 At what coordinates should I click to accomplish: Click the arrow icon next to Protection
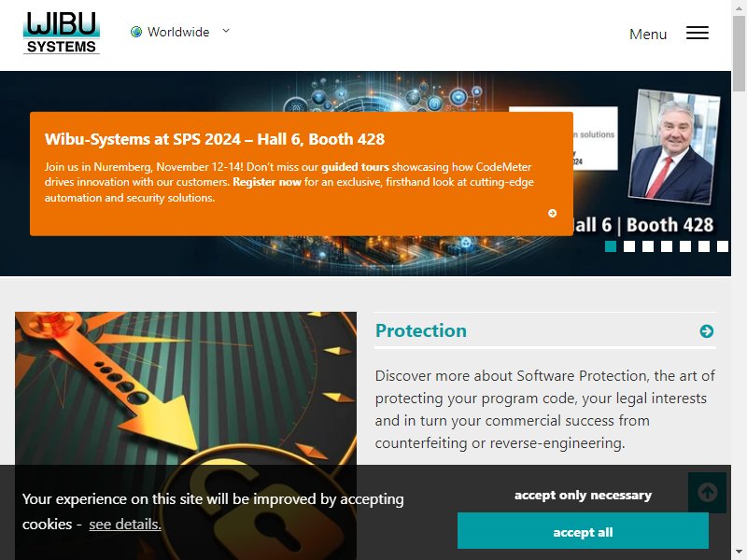(x=707, y=331)
